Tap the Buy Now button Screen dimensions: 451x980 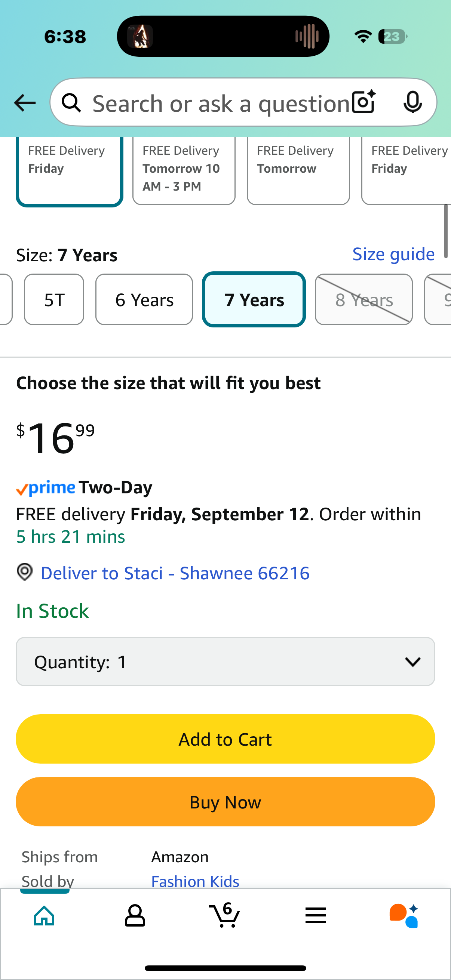pos(225,802)
